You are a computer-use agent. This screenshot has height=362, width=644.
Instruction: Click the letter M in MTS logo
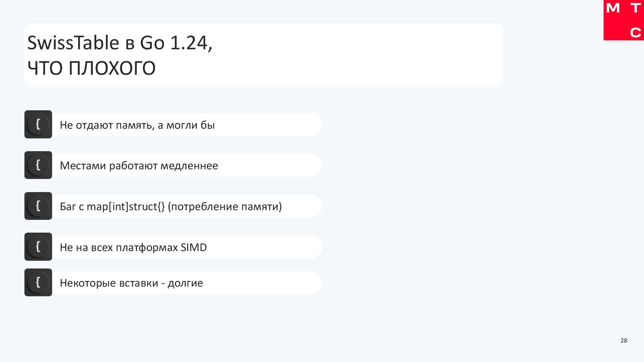[x=613, y=8]
